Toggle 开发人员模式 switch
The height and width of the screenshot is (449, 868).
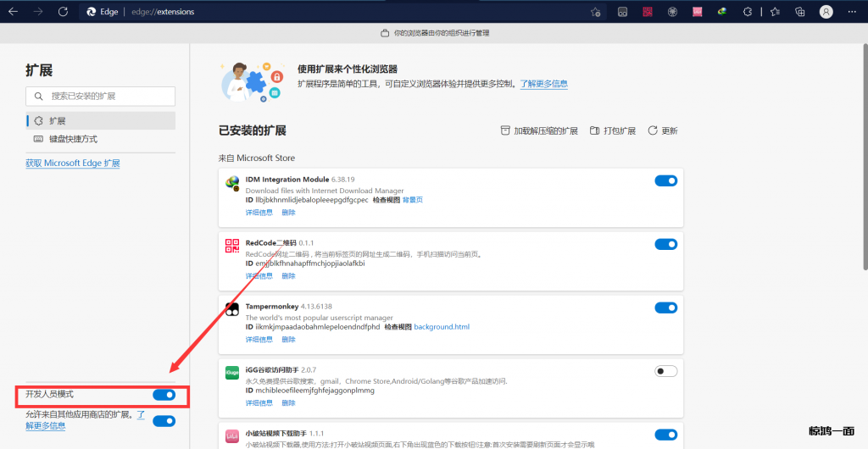pos(164,395)
